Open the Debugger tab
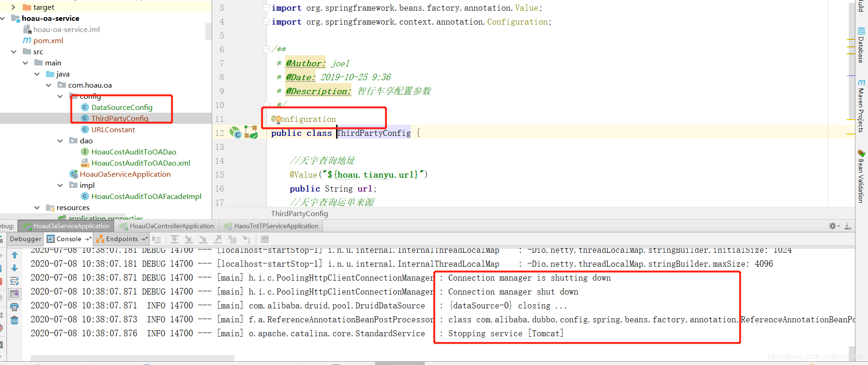868x365 pixels. (26, 239)
